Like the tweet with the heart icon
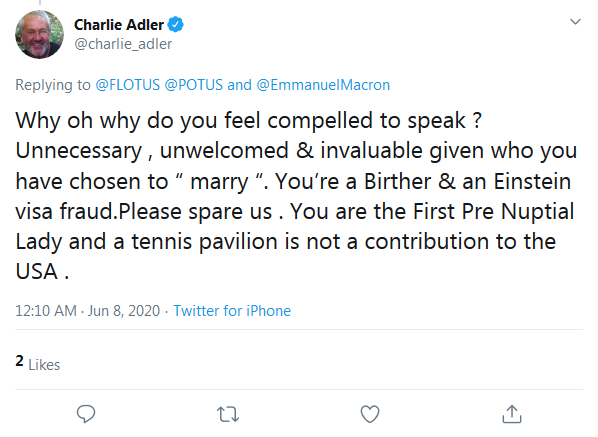 (370, 414)
